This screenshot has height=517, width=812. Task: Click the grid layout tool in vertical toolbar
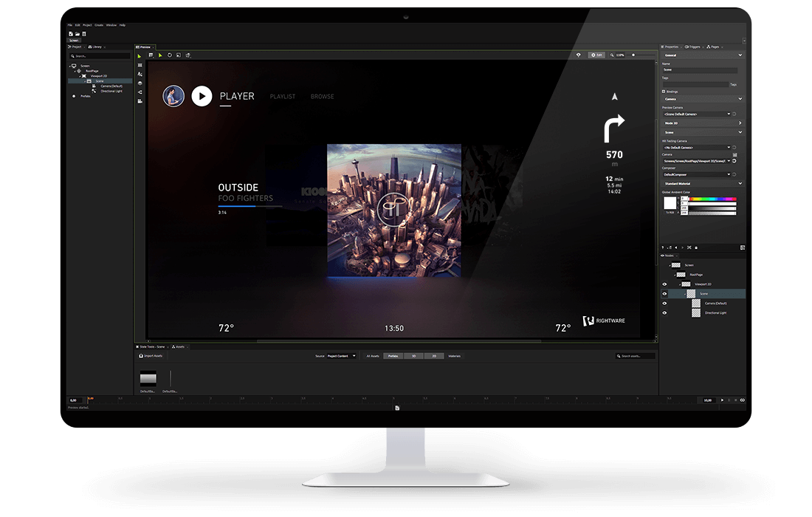(140, 65)
